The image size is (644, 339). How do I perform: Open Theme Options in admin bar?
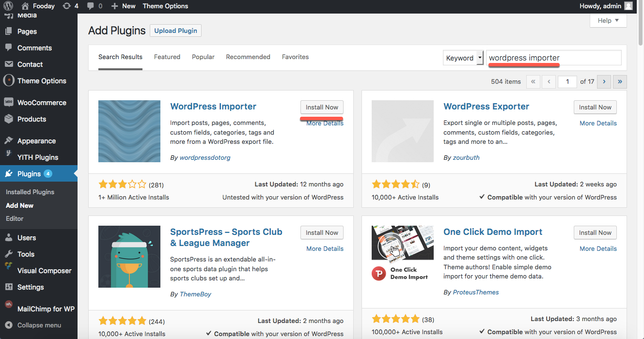pos(165,6)
